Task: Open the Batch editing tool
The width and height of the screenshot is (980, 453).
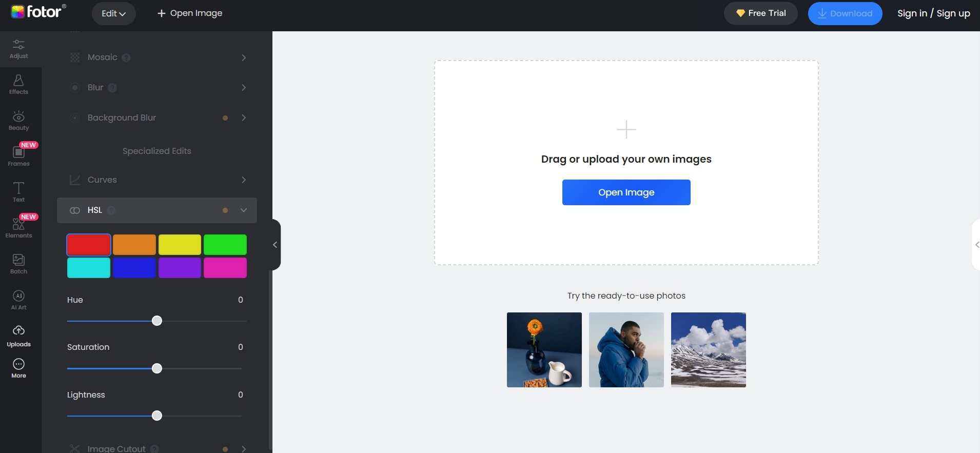Action: [18, 264]
